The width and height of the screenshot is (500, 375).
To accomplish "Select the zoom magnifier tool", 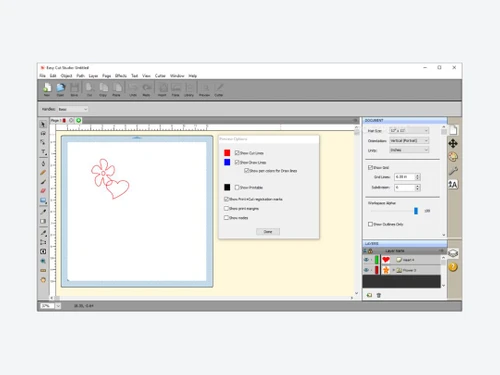I will pos(43,261).
